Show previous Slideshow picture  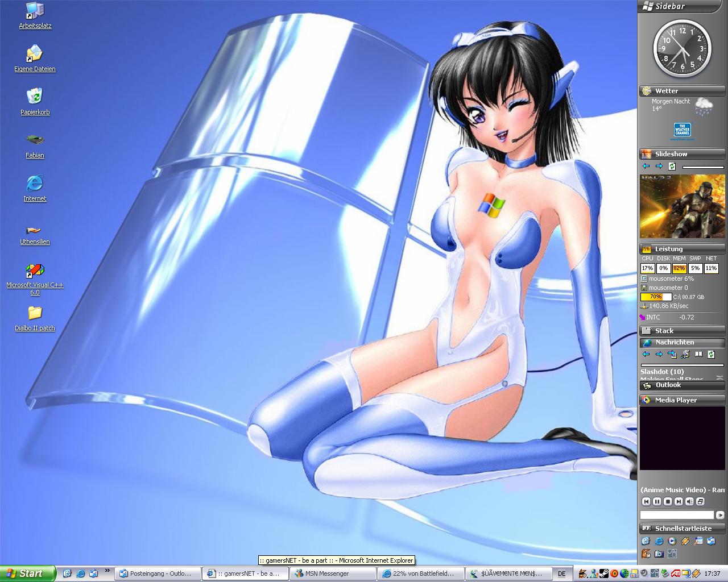(x=646, y=166)
